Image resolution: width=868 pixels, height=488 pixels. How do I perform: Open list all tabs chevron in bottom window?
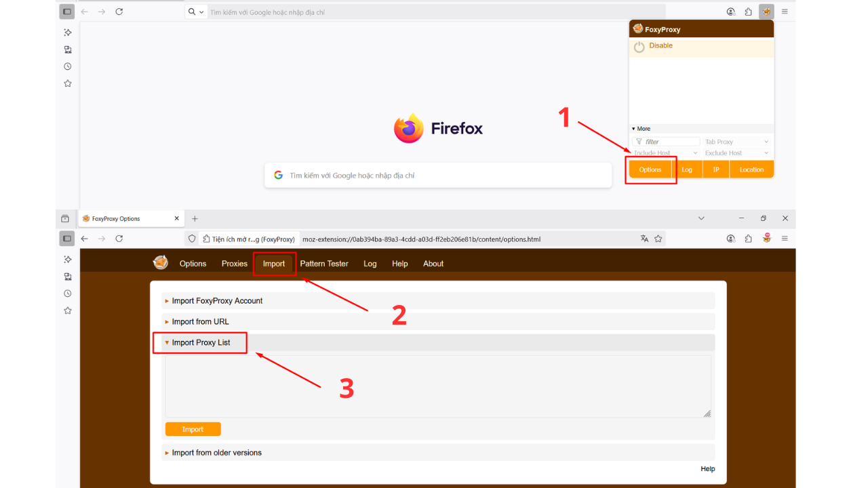click(702, 218)
